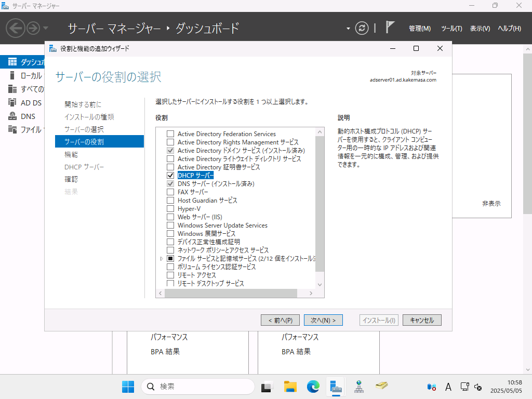The height and width of the screenshot is (399, 532).
Task: Click Server Manager taskbar icon
Action: coord(336,387)
